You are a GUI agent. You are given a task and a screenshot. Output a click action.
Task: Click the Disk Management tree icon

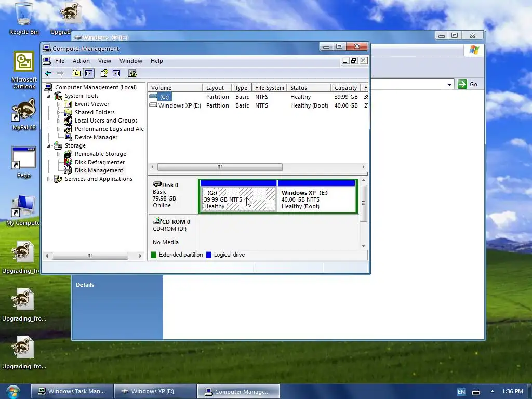point(68,170)
